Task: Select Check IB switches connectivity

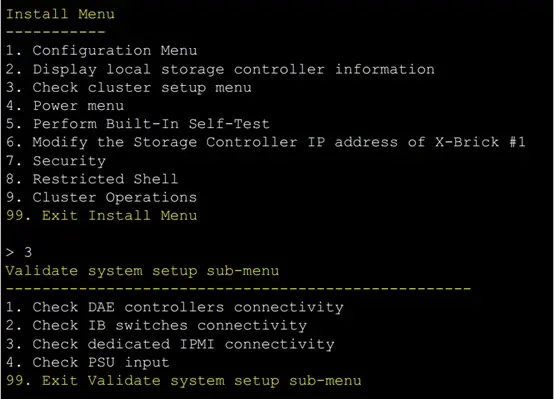Action: 156,325
